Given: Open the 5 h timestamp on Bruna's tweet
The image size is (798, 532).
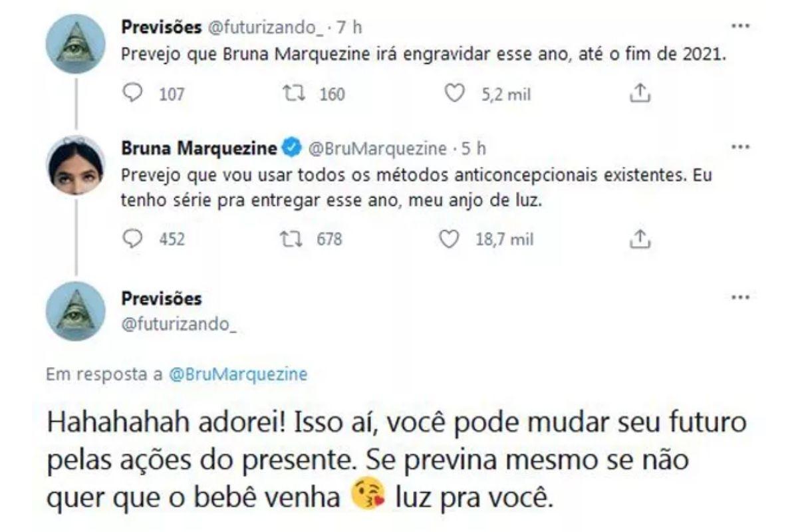Looking at the screenshot, I should point(473,148).
